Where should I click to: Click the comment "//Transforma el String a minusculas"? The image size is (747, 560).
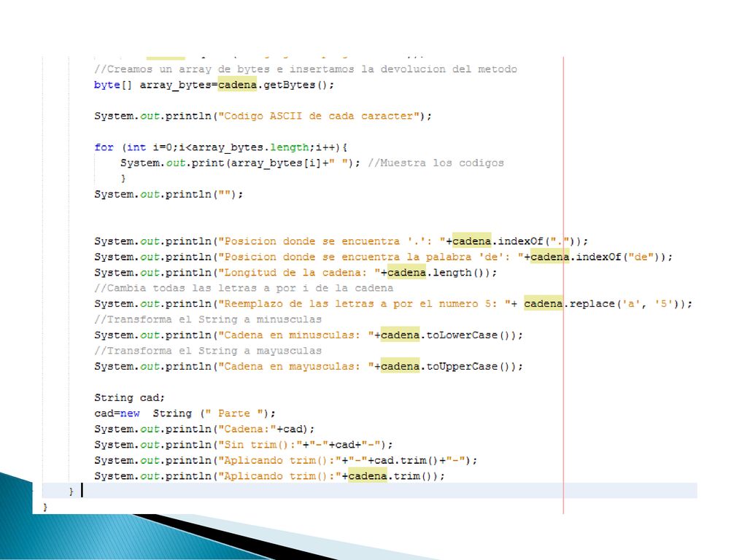click(208, 319)
